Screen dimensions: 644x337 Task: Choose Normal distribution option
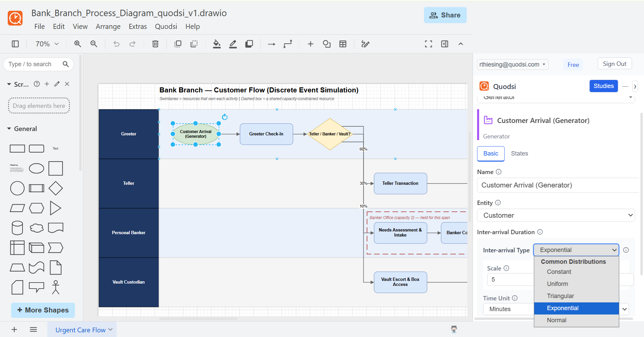tap(576, 320)
